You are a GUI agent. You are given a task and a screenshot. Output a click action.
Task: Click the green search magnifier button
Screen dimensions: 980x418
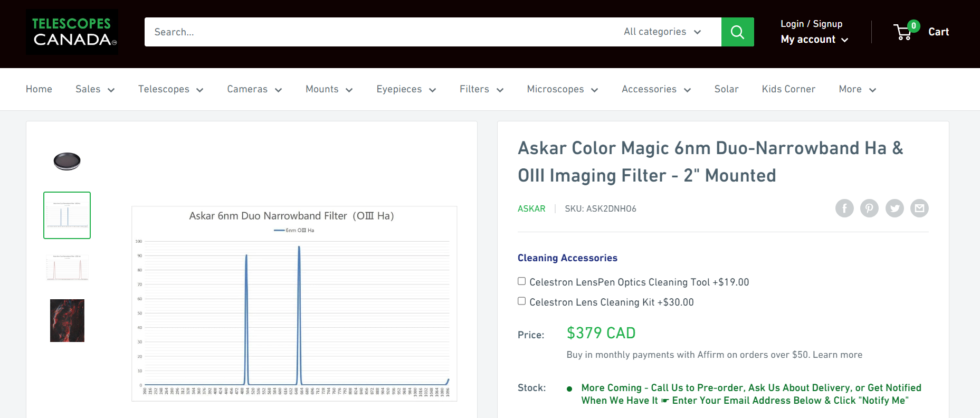[737, 32]
